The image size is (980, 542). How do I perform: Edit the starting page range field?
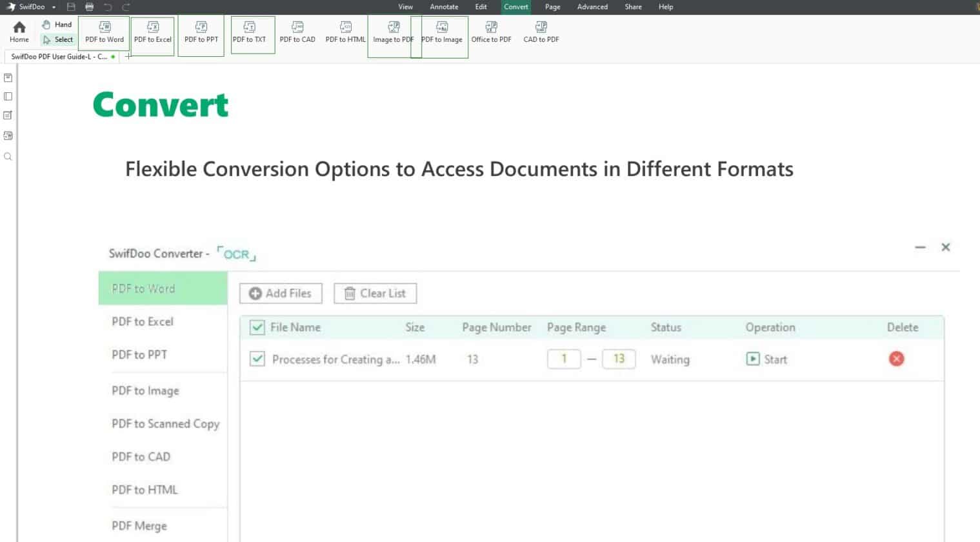(x=564, y=359)
